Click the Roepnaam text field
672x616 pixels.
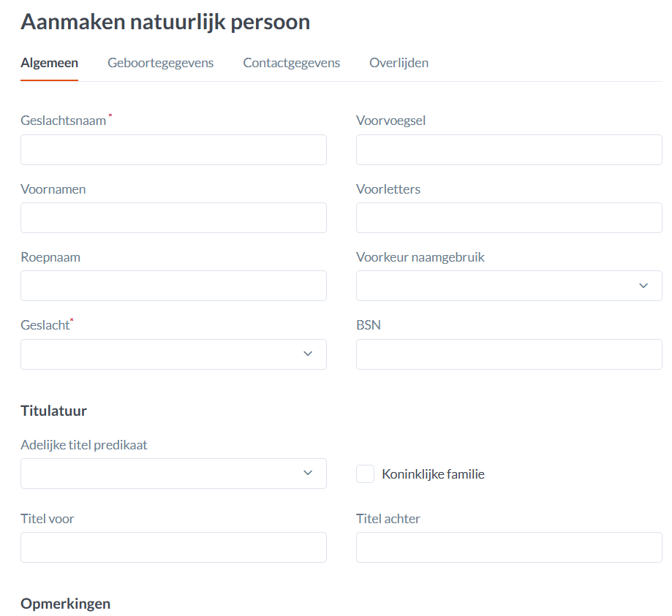click(x=173, y=286)
